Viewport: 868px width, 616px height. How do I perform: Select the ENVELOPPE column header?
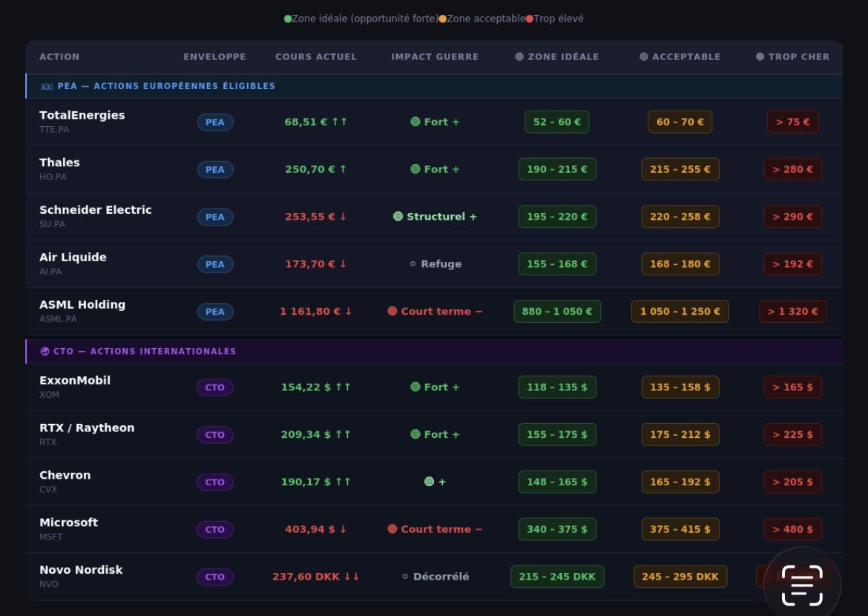[214, 56]
